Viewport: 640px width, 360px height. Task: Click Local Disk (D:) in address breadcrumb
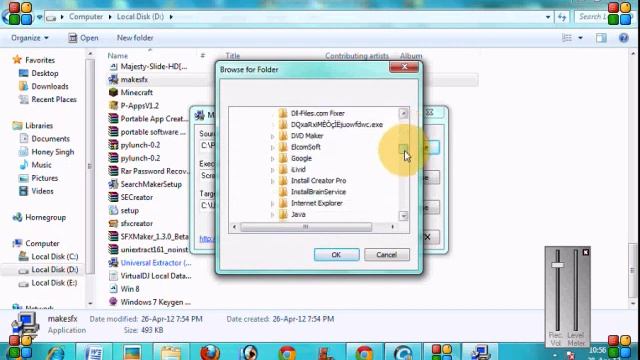pos(140,17)
